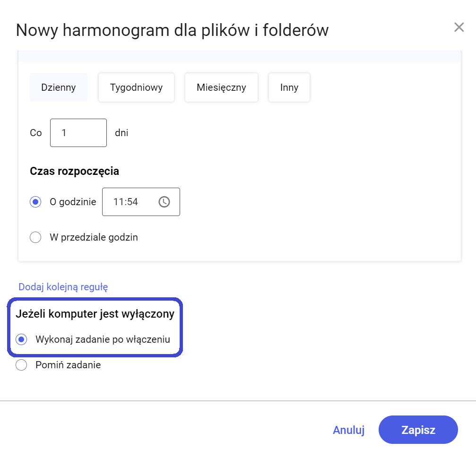This screenshot has width=476, height=450.
Task: Select 'Wykonaj zadanie po włączeniu' radio
Action: pyautogui.click(x=21, y=339)
